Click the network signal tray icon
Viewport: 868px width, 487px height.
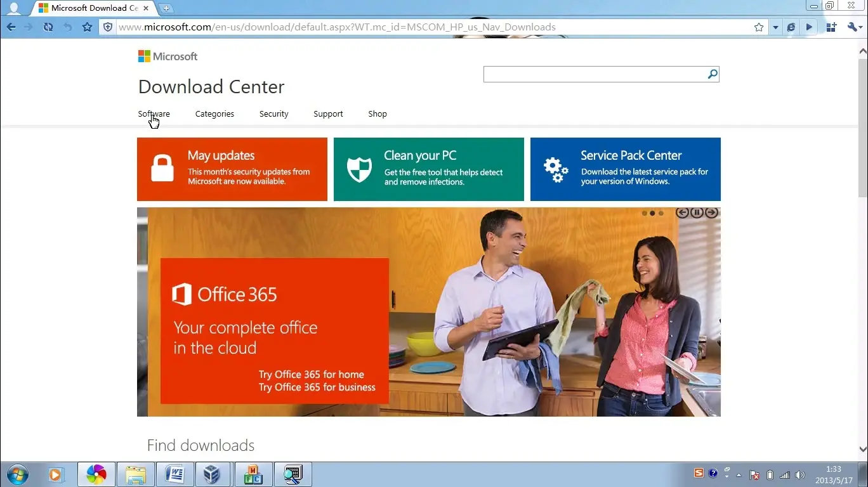coord(785,475)
